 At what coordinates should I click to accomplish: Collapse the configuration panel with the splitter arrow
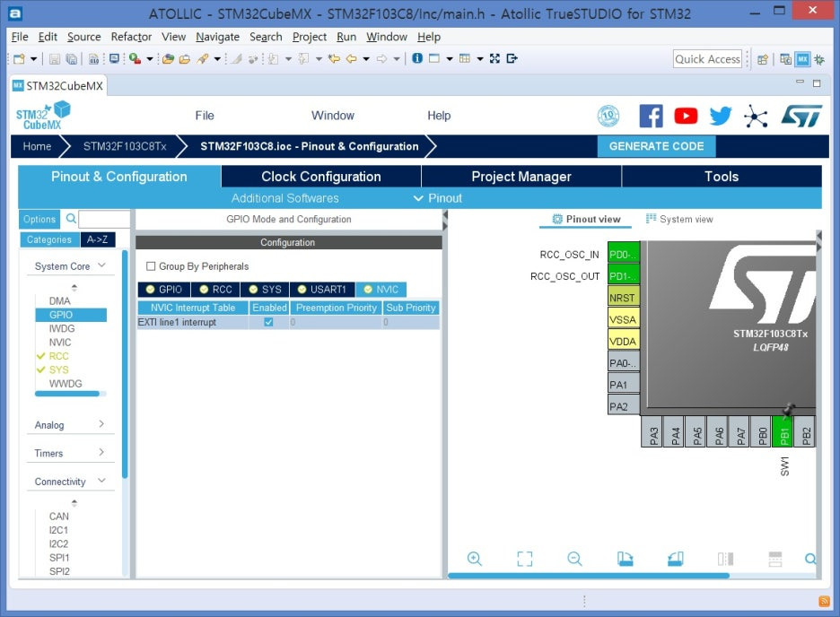[444, 214]
